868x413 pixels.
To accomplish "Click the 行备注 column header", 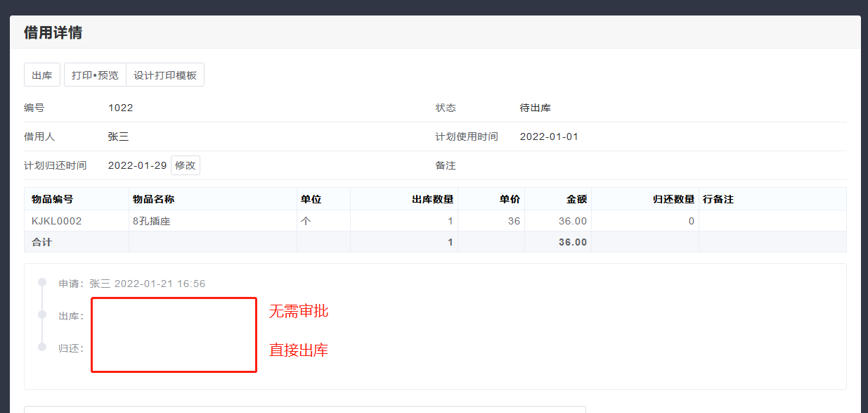I will tap(718, 199).
